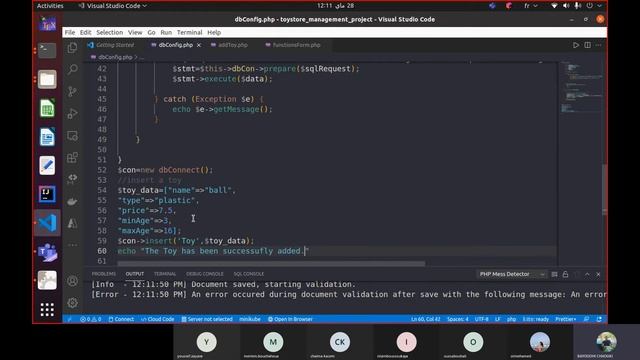The width and height of the screenshot is (640, 360).
Task: Open LibreOffice Calc from the dock
Action: 47,108
